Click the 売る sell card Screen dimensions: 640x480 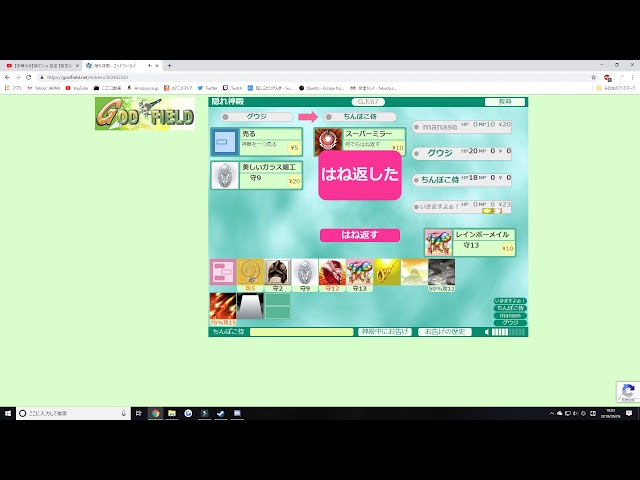pyautogui.click(x=256, y=142)
